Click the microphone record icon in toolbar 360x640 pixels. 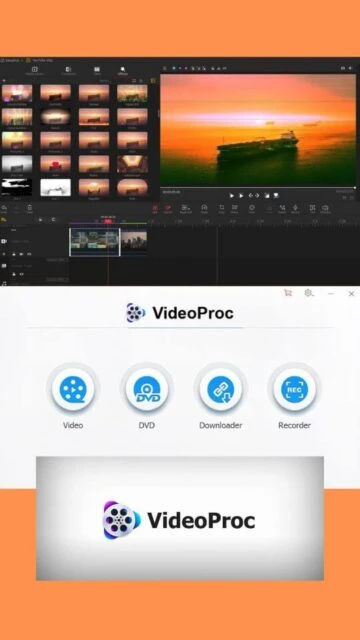click(295, 209)
